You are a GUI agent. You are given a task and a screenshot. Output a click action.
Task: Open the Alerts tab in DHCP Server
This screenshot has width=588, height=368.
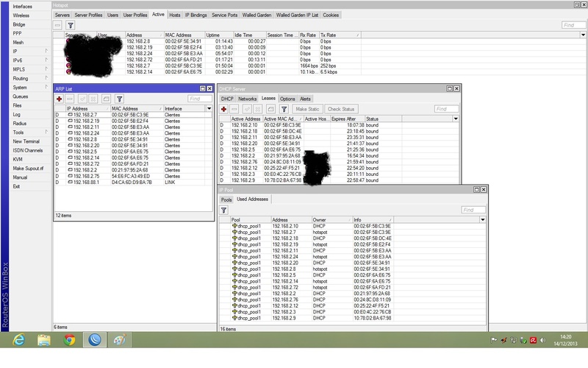[305, 99]
